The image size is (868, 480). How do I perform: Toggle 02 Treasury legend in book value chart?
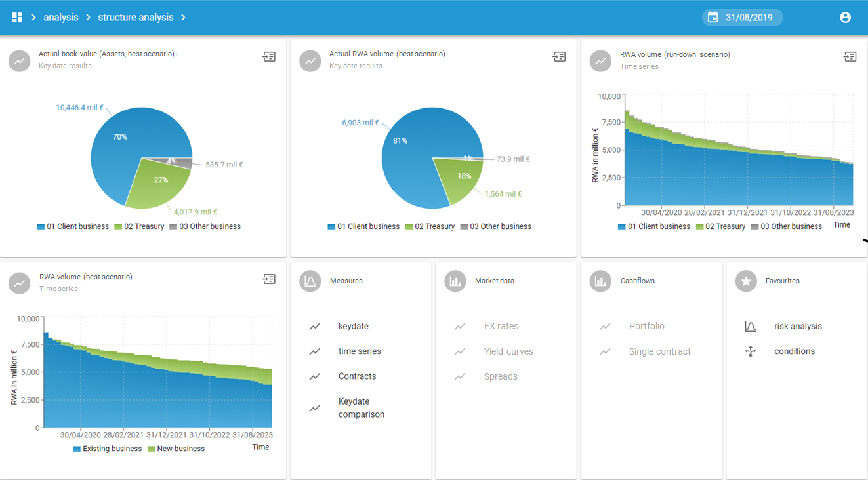(140, 226)
